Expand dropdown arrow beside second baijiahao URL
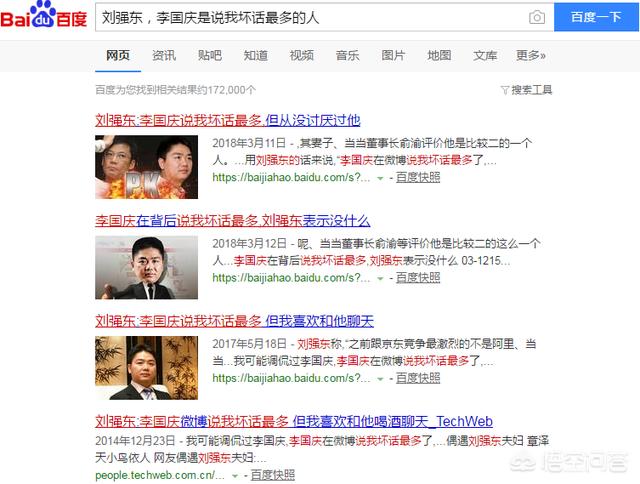This screenshot has height=484, width=640. (x=380, y=278)
